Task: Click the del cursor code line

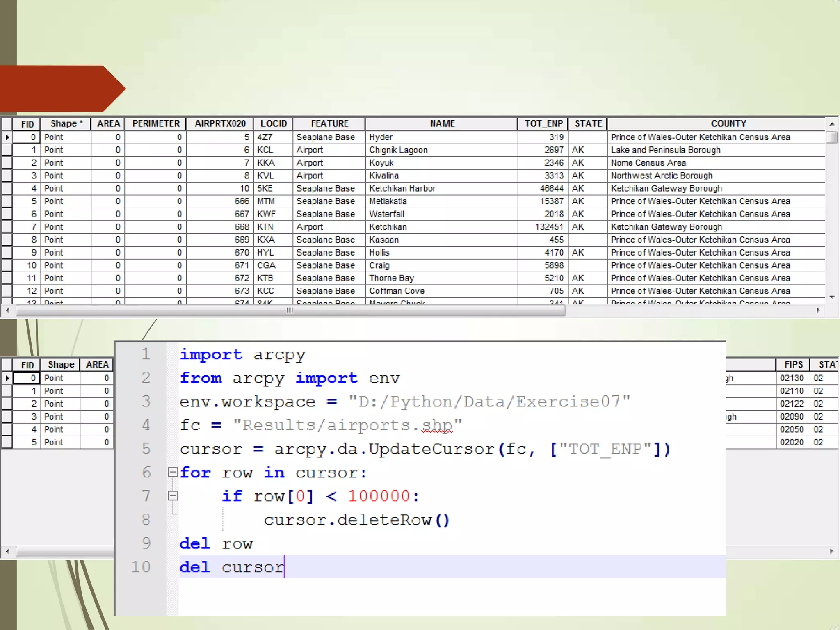Action: pyautogui.click(x=232, y=567)
